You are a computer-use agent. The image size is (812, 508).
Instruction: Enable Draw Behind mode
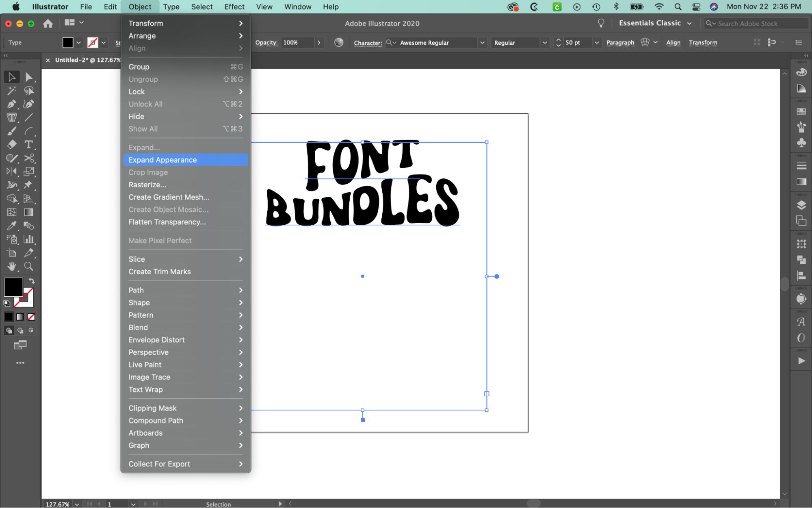pyautogui.click(x=20, y=330)
